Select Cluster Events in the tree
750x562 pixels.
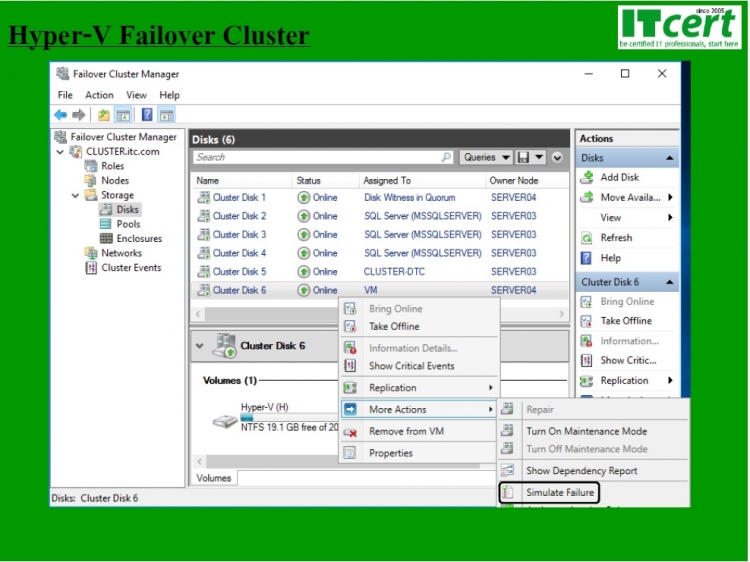pos(131,268)
